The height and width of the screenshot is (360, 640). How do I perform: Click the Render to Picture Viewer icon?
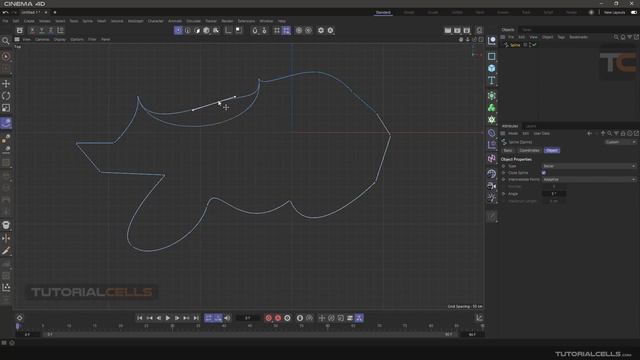pyautogui.click(x=457, y=31)
